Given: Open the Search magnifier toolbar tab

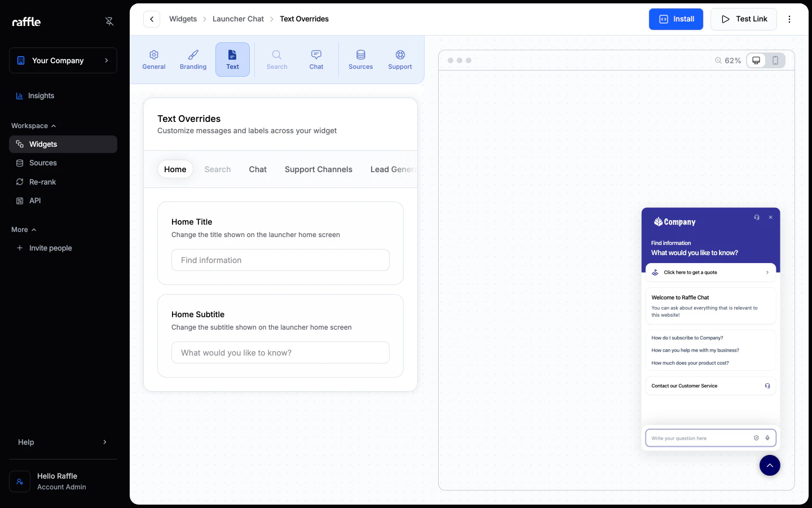Looking at the screenshot, I should point(277,59).
